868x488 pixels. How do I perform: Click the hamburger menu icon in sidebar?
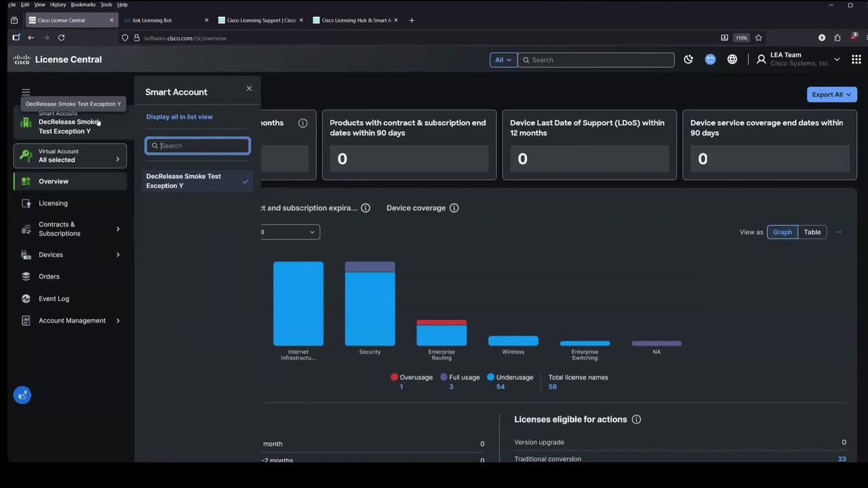coord(26,92)
